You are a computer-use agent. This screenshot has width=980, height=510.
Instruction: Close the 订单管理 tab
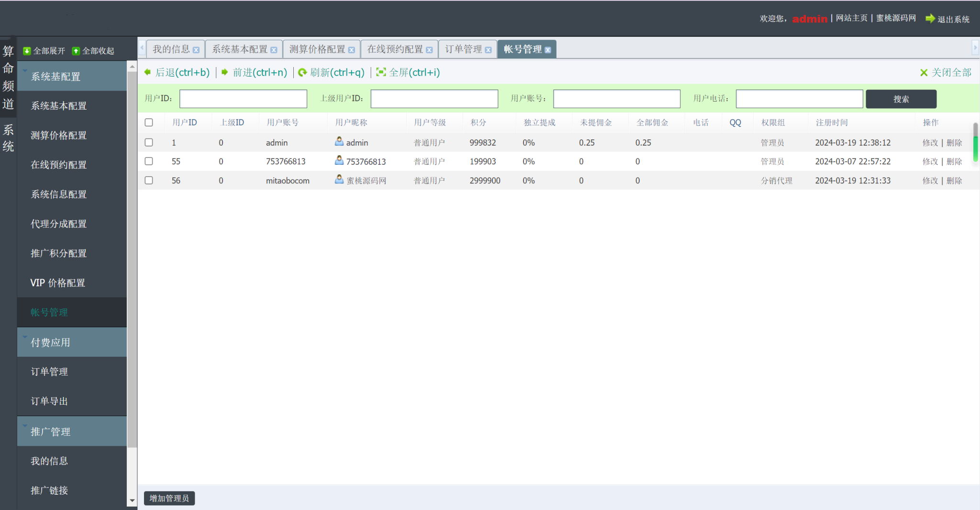(488, 50)
